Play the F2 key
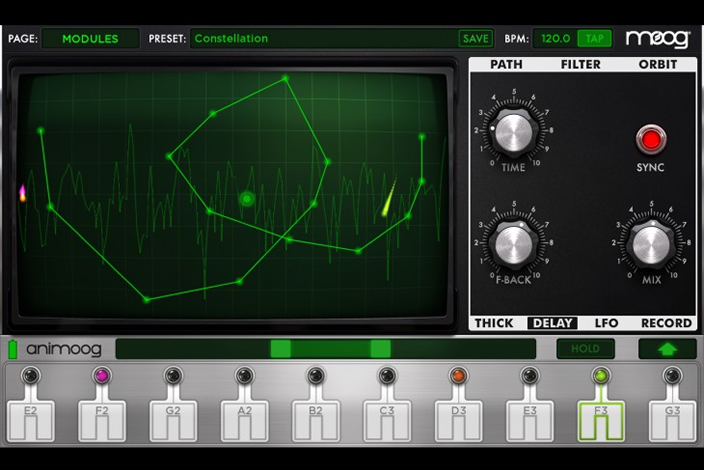The image size is (704, 470). point(102,421)
